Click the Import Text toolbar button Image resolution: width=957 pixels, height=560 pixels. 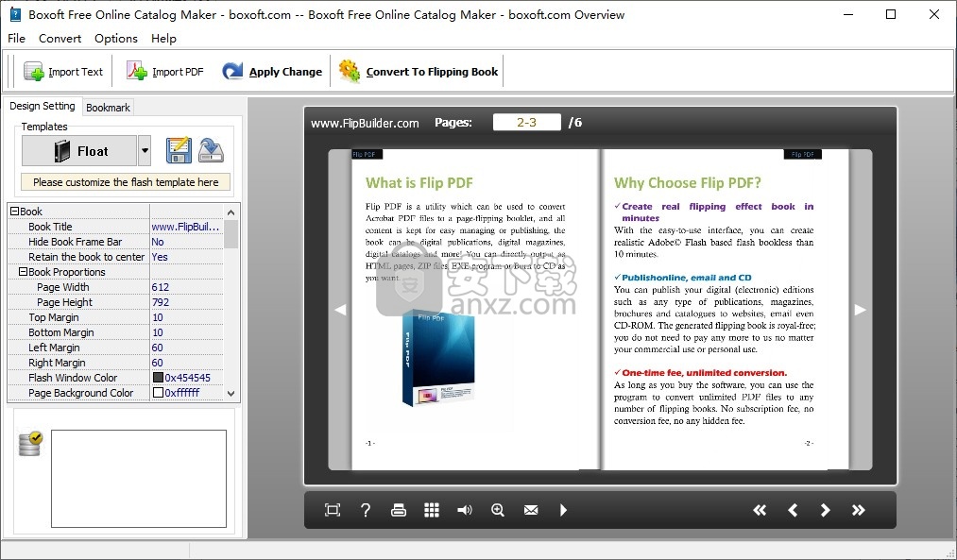pos(63,72)
